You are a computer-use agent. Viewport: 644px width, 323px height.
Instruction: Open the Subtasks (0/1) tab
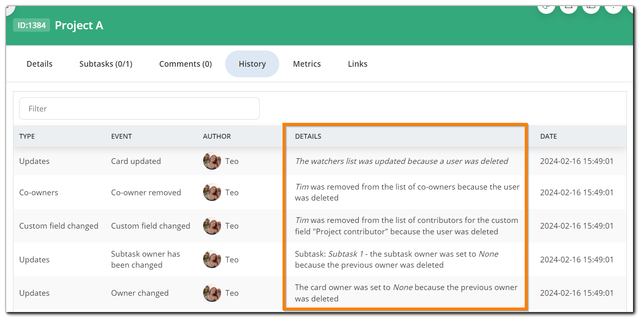point(106,64)
